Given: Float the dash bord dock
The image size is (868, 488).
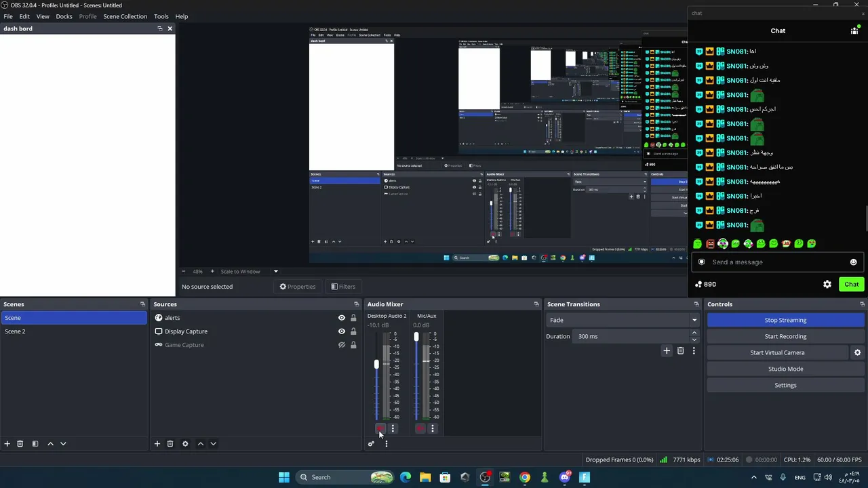Looking at the screenshot, I should point(159,28).
